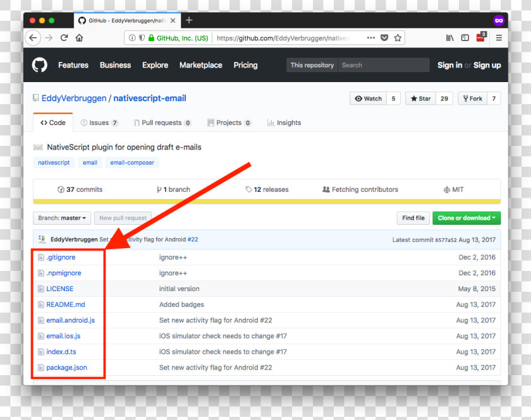531x420 pixels.
Task: View the 12 releases link
Action: tap(267, 189)
